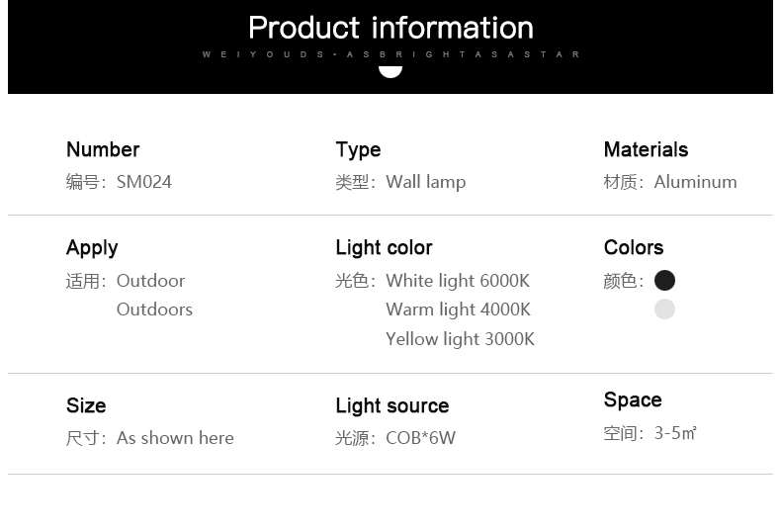Select the Number heading

pos(103,149)
